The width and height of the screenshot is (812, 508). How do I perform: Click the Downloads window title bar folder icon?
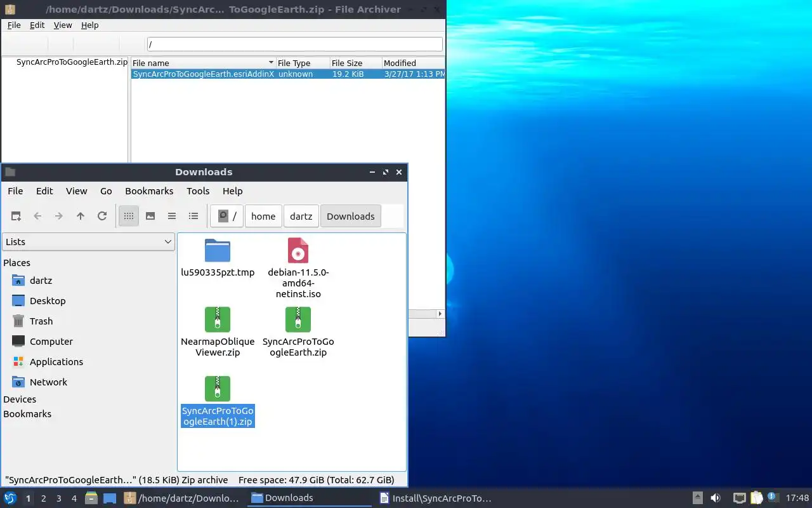tap(10, 172)
